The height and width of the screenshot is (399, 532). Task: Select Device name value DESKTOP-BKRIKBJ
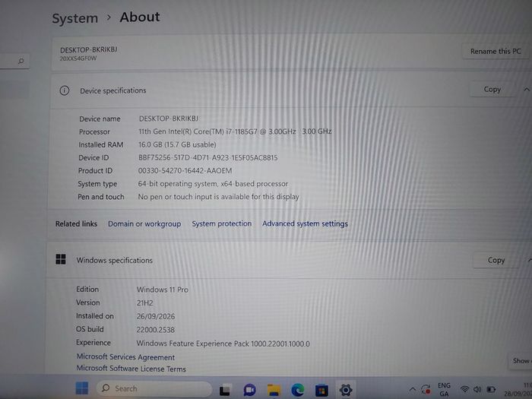pyautogui.click(x=169, y=119)
